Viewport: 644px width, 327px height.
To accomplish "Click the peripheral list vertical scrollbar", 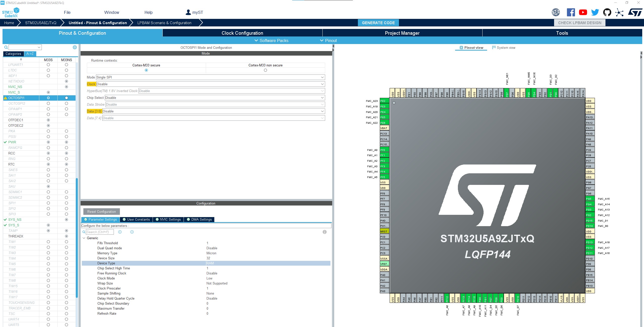I will (77, 237).
